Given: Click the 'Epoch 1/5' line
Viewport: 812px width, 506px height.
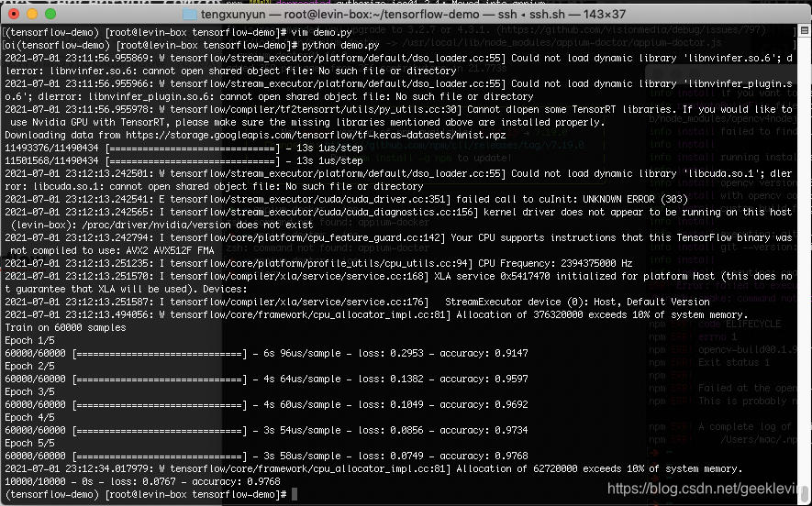Looking at the screenshot, I should 29,340.
